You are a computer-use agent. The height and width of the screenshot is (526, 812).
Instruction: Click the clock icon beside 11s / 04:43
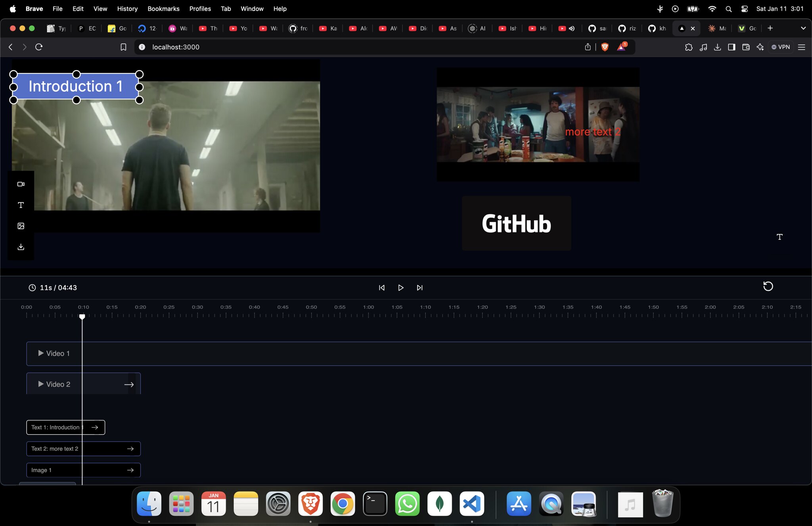[x=32, y=288]
